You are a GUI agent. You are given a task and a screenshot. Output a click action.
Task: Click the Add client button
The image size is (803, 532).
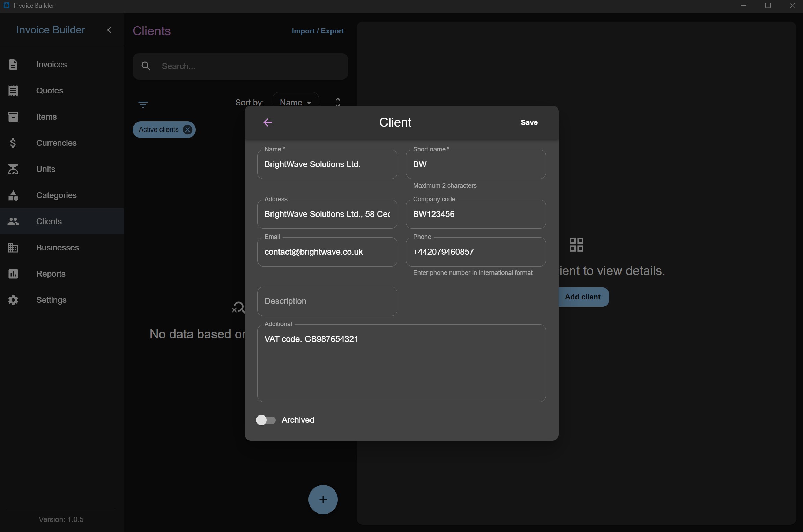click(583, 297)
